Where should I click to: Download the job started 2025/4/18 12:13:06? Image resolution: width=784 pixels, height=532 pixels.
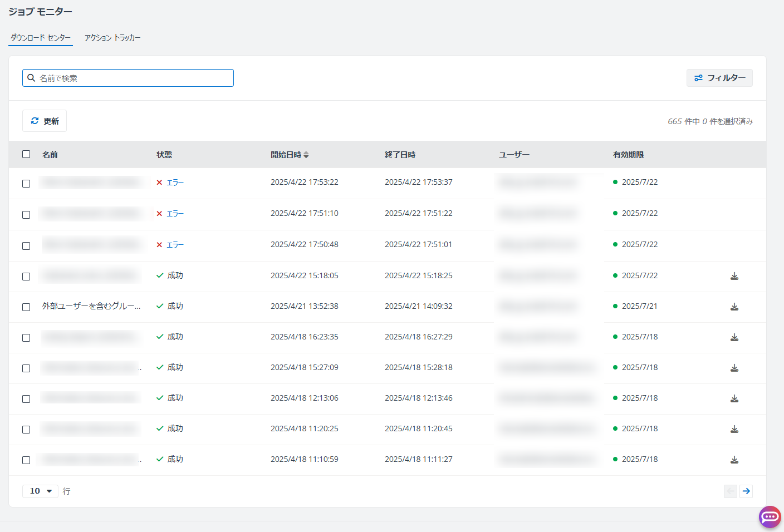coord(734,398)
